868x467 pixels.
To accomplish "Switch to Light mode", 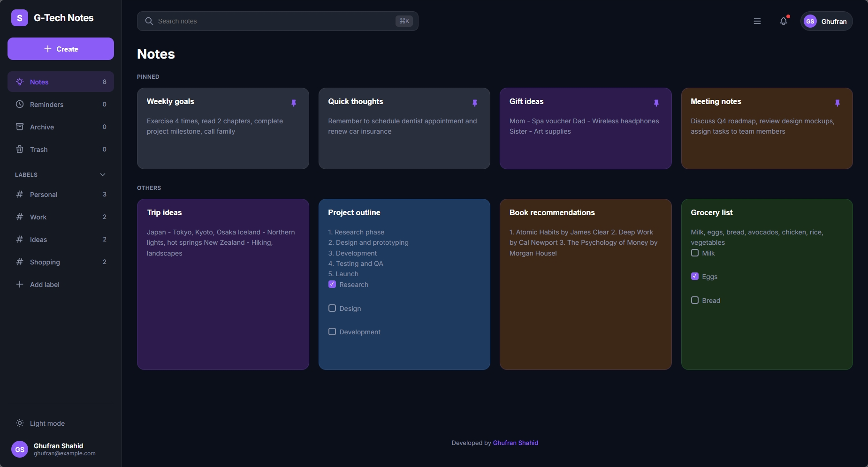I will pos(47,423).
